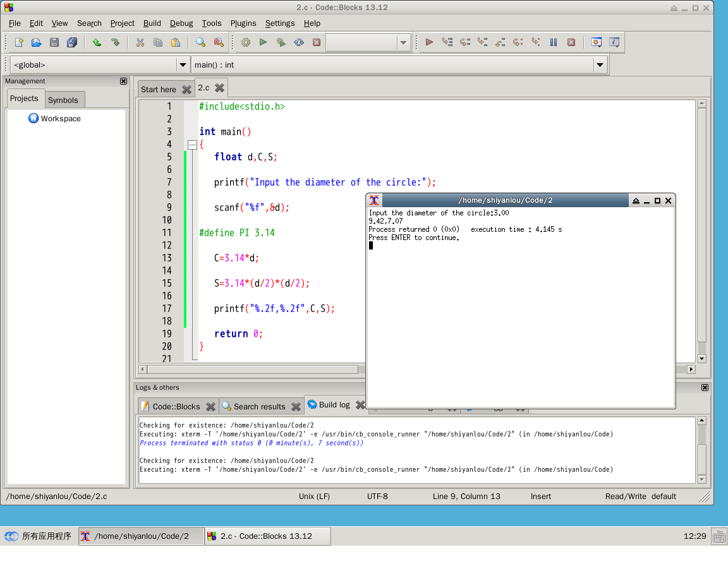Open the Debug menu
This screenshot has width=728, height=566.
click(181, 23)
